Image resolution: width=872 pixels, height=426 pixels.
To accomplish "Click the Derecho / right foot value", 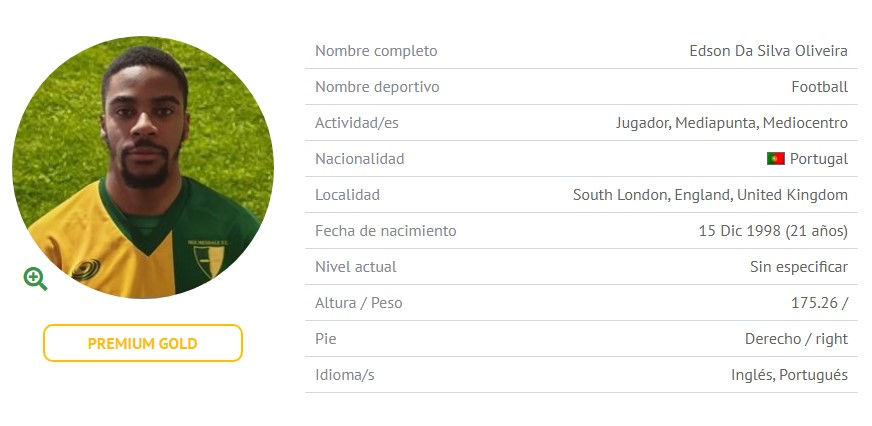I will point(796,339).
